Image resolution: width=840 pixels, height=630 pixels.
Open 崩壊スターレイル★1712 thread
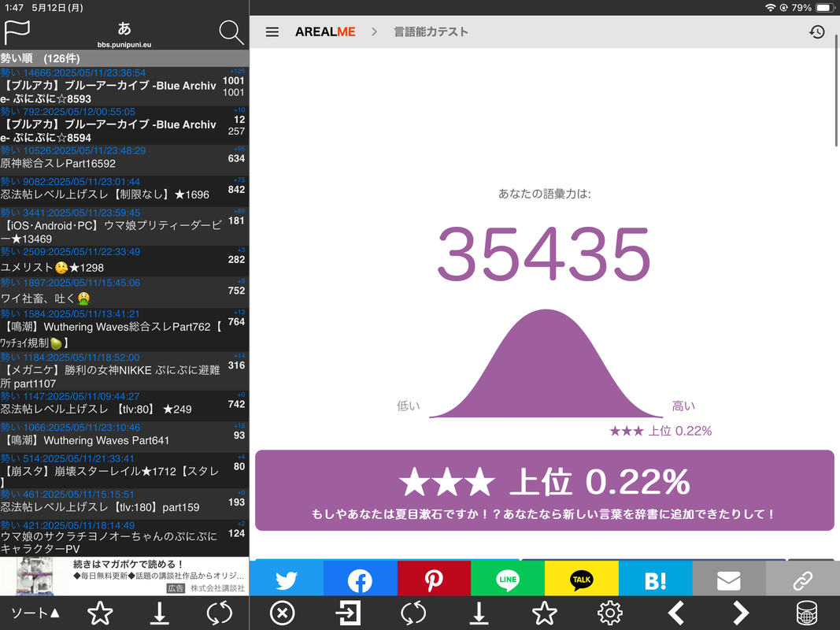point(124,470)
